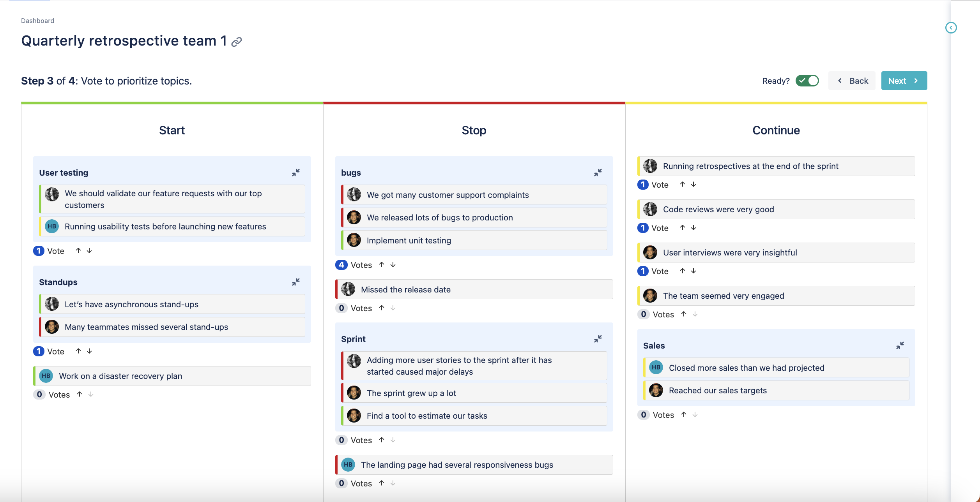Downvote Code reviews were very good

693,227
